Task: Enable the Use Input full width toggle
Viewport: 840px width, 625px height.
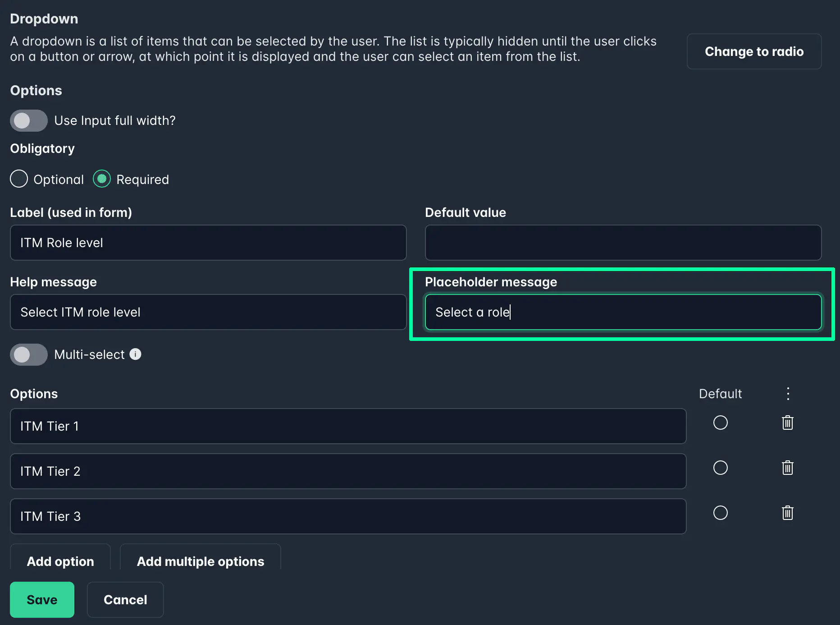Action: pyautogui.click(x=28, y=120)
